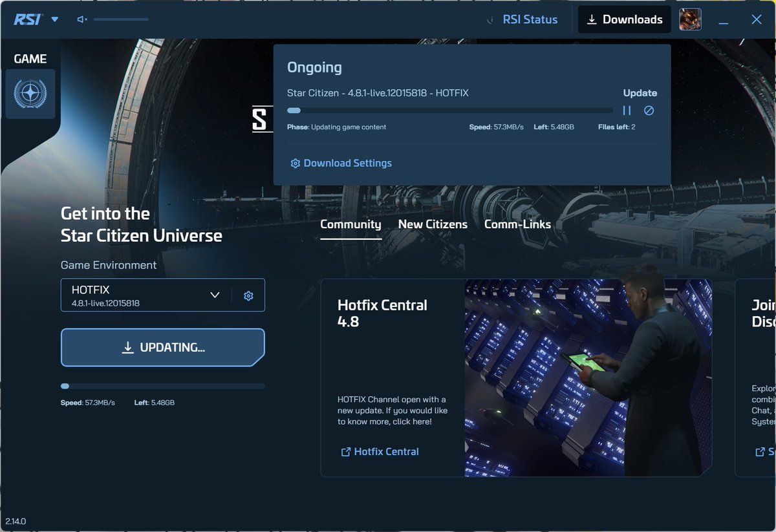Unmute the launcher sound icon
This screenshot has width=776, height=532.
pyautogui.click(x=82, y=19)
